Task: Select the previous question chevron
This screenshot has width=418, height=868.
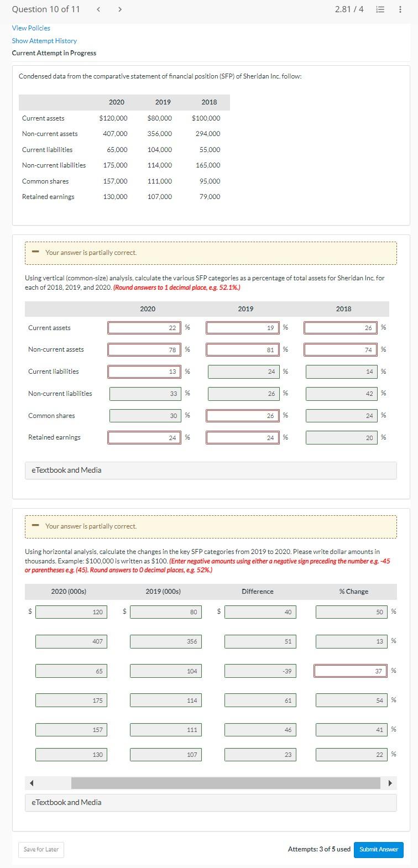Action: 100,9
